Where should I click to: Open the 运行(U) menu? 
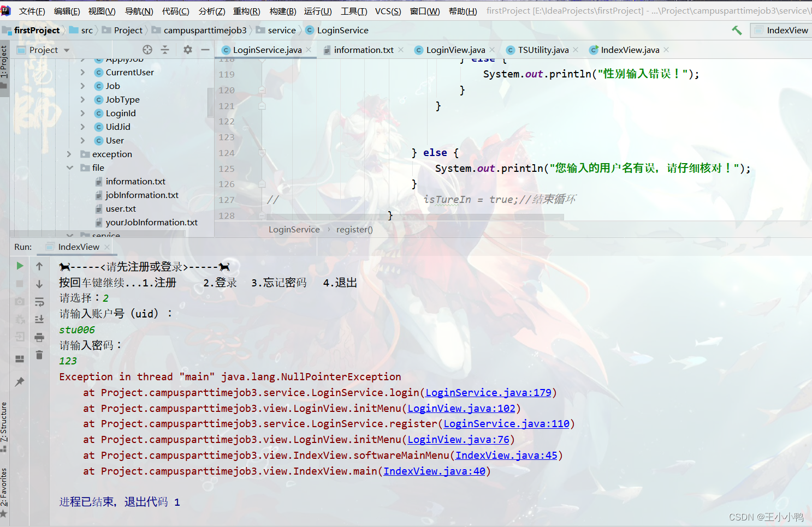pos(318,11)
